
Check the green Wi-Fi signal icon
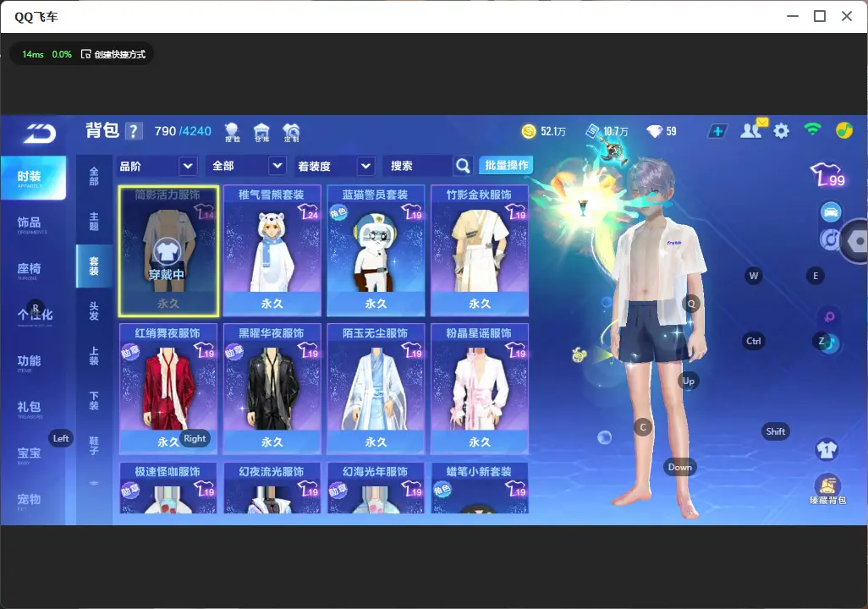(813, 130)
